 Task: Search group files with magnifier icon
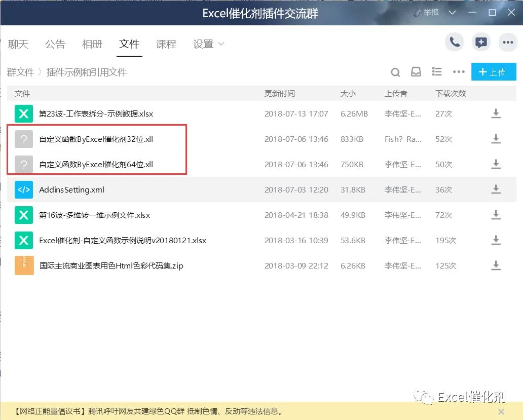[395, 72]
